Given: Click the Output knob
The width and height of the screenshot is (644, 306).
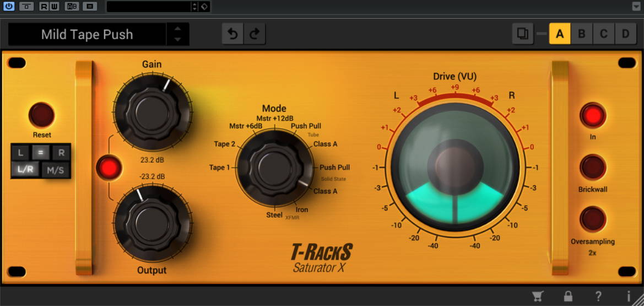Looking at the screenshot, I should point(152,224).
